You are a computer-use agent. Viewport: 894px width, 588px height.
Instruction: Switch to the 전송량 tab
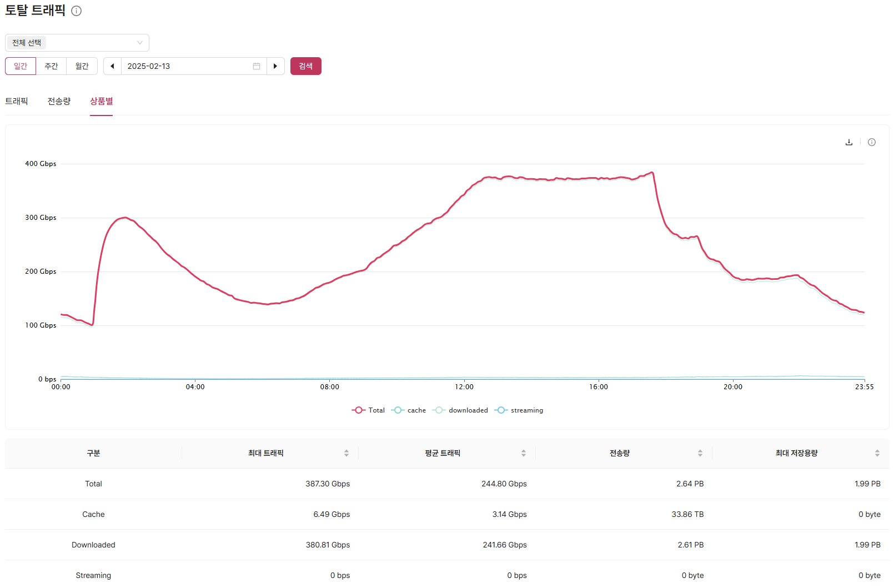[x=59, y=101]
